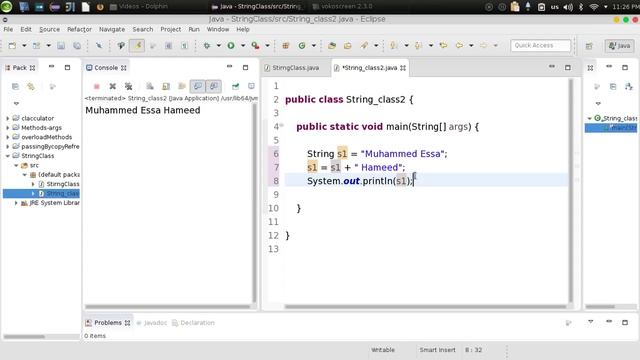Screen dimensions: 640x360
Task: Click the Quick Access search field
Action: tap(540, 46)
